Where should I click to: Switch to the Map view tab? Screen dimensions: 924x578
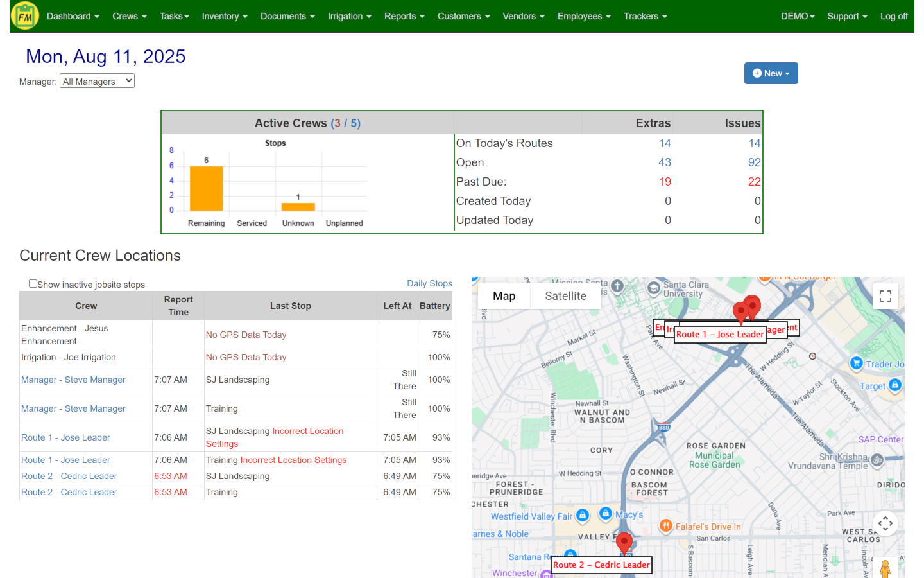pyautogui.click(x=504, y=296)
